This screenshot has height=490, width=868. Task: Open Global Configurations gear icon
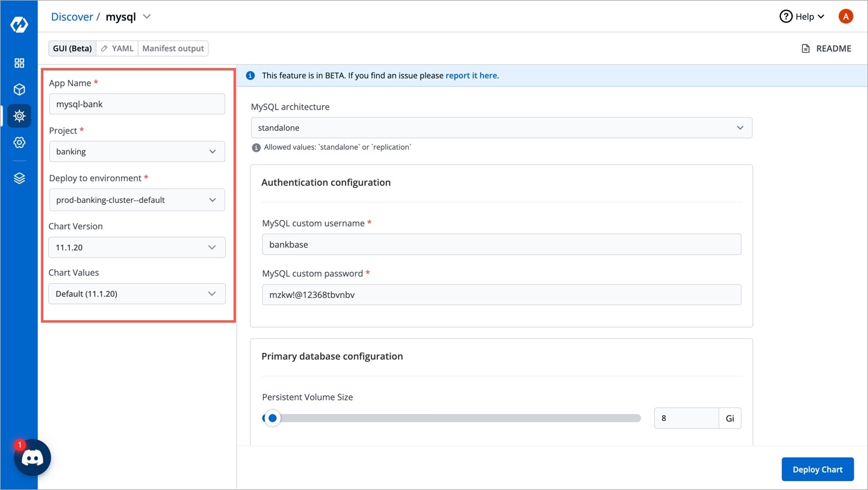click(x=19, y=143)
